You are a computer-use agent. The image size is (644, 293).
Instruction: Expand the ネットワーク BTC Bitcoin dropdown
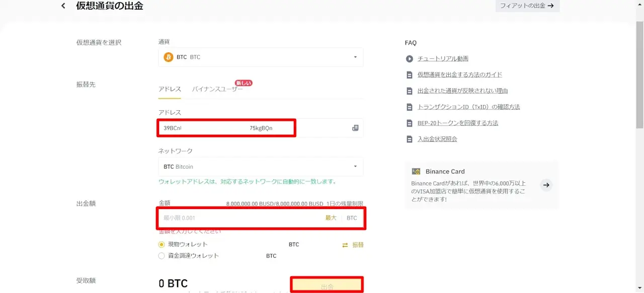pyautogui.click(x=261, y=167)
